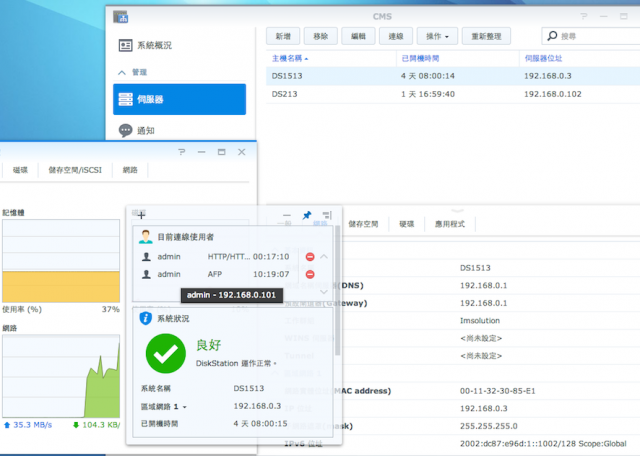Collapse the 管理 section chevron
Image resolution: width=640 pixels, height=456 pixels.
pos(122,73)
